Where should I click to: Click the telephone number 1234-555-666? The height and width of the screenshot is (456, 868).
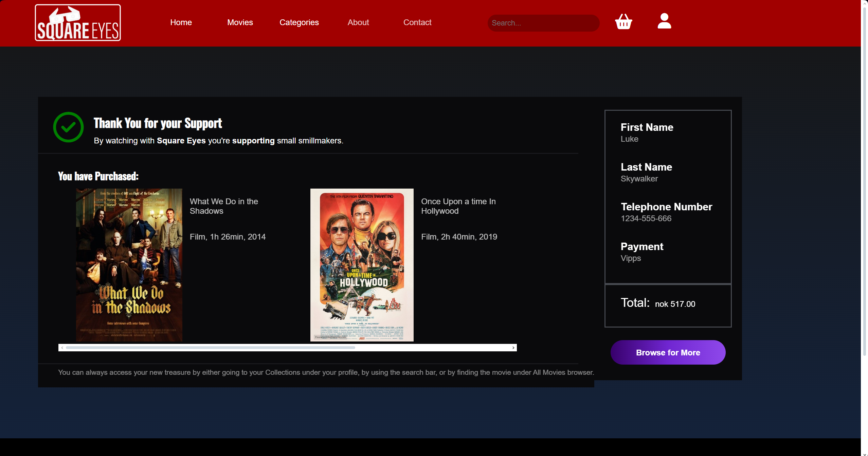pos(646,218)
